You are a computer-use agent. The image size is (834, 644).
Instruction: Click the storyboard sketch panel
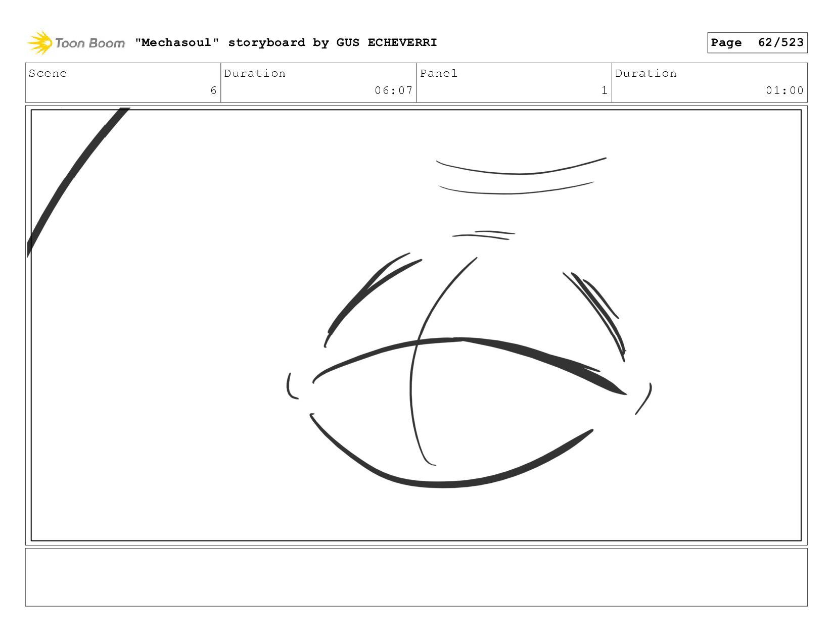coord(416,325)
